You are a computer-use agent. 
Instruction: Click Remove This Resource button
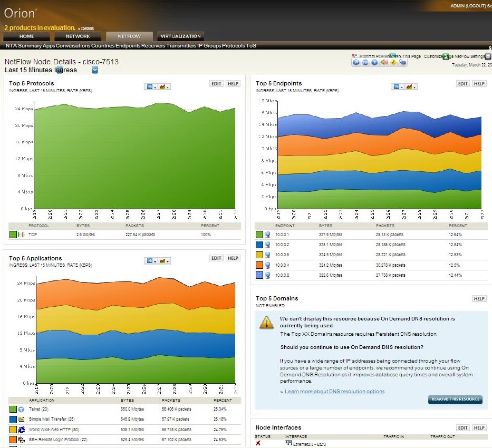click(455, 399)
